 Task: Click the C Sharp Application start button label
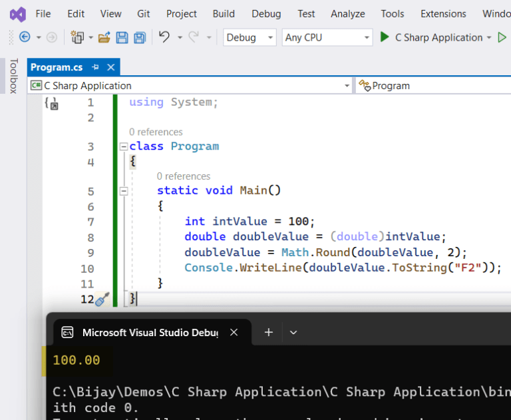(x=438, y=37)
